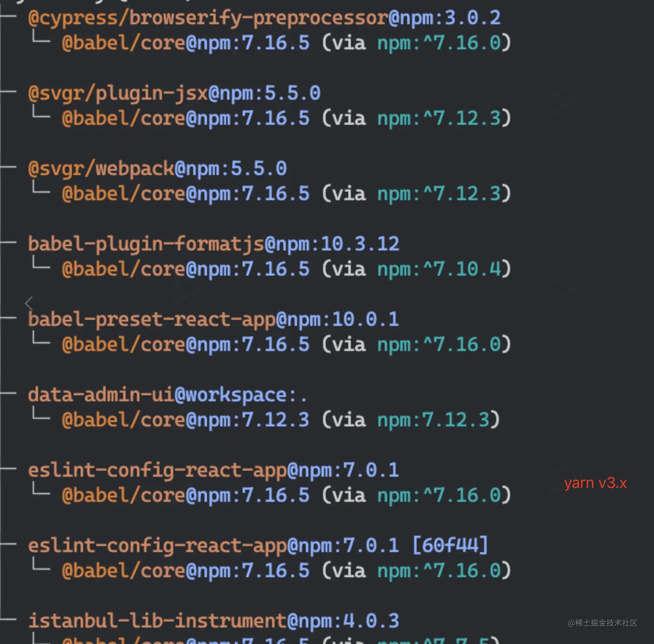
Task: Click @babel/core dependency under @svgr/plugin-jsx
Action: point(185,118)
